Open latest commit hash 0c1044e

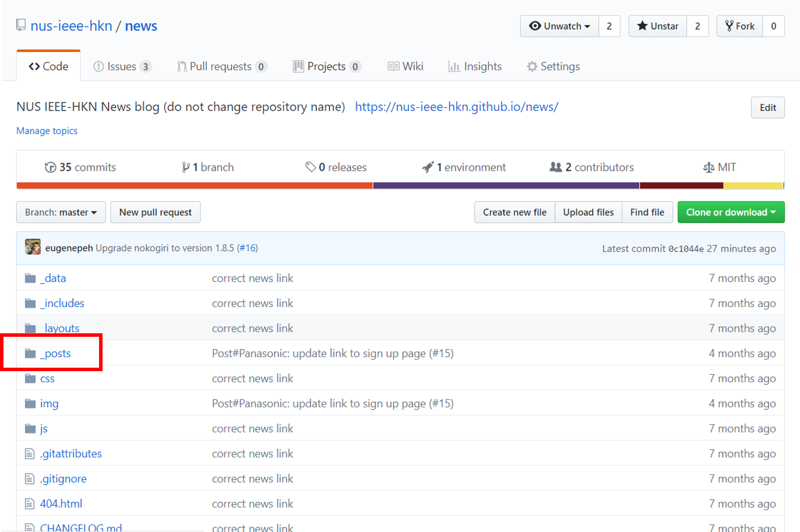[x=686, y=249]
